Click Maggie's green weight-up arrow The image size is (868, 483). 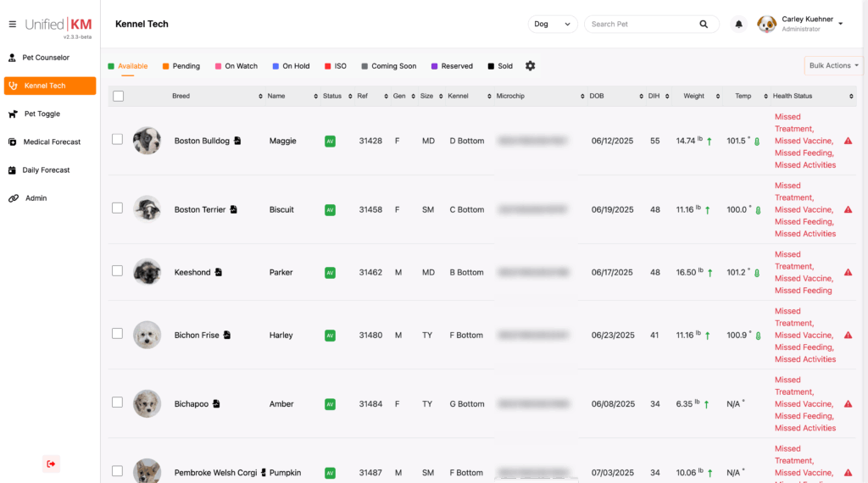709,142
